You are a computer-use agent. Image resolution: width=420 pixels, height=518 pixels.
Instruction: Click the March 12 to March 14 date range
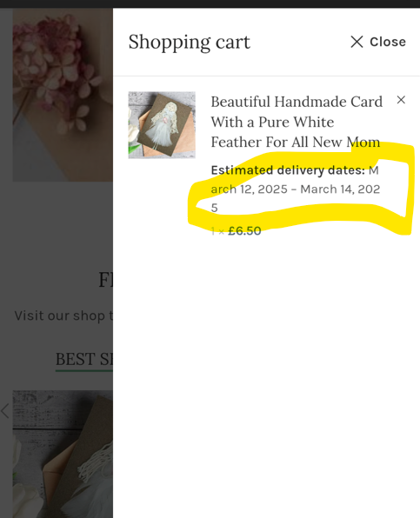(296, 189)
